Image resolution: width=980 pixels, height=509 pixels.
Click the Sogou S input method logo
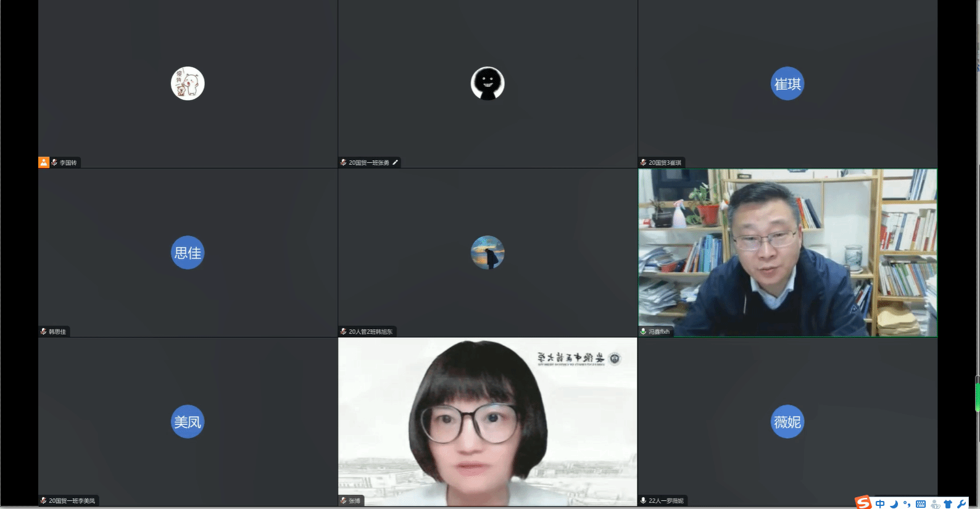click(x=863, y=503)
